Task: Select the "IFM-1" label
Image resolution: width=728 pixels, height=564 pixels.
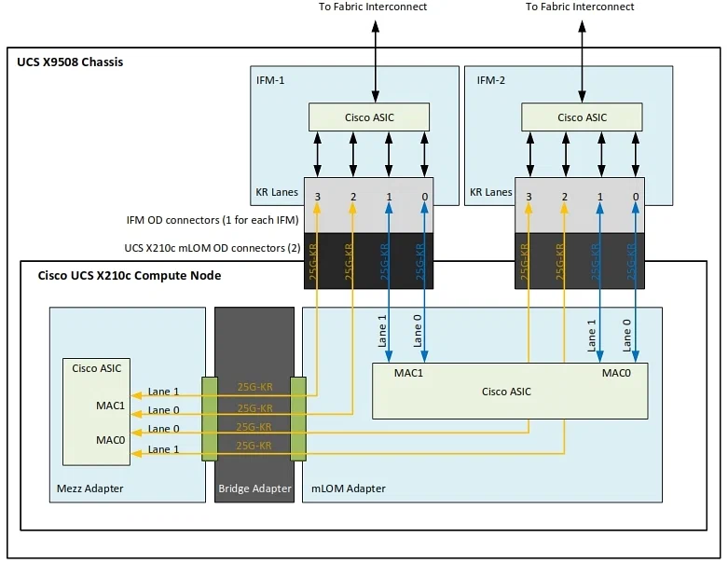Action: (x=270, y=80)
